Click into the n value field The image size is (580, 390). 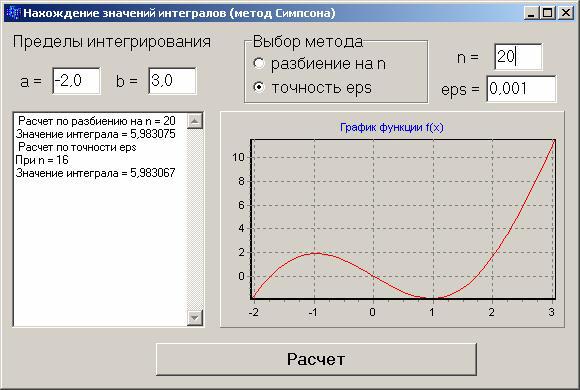pos(519,57)
